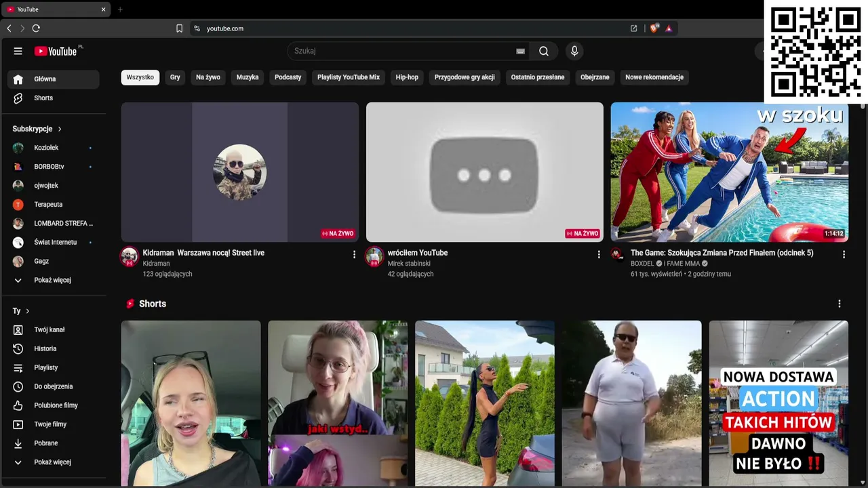Image resolution: width=868 pixels, height=488 pixels.
Task: Click the share icon in address bar
Action: 633,28
